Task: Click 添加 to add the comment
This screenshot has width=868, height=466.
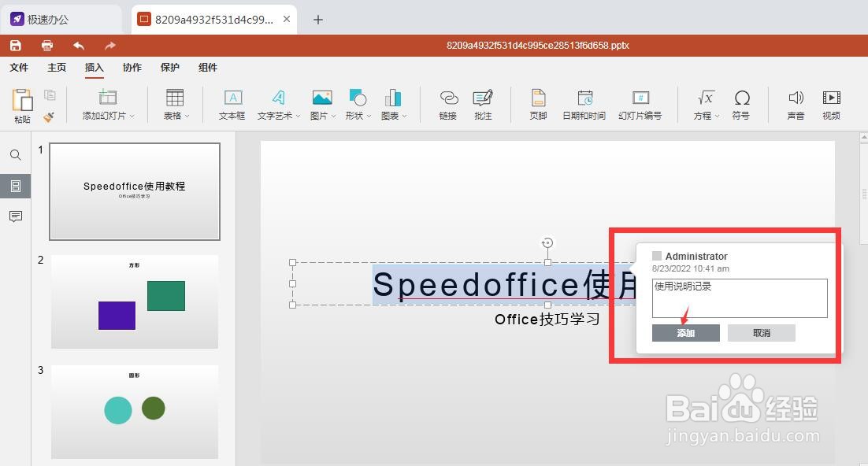Action: coord(686,333)
